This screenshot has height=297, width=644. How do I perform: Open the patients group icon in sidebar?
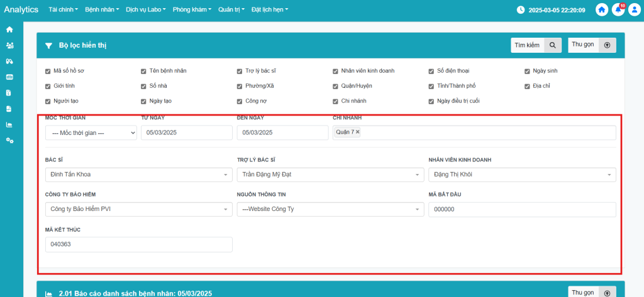(9, 45)
